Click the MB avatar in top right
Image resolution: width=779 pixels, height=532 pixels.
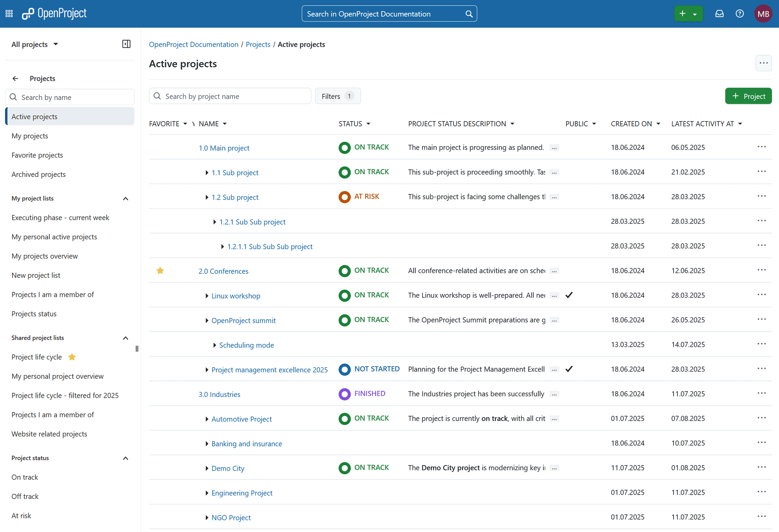pos(763,13)
